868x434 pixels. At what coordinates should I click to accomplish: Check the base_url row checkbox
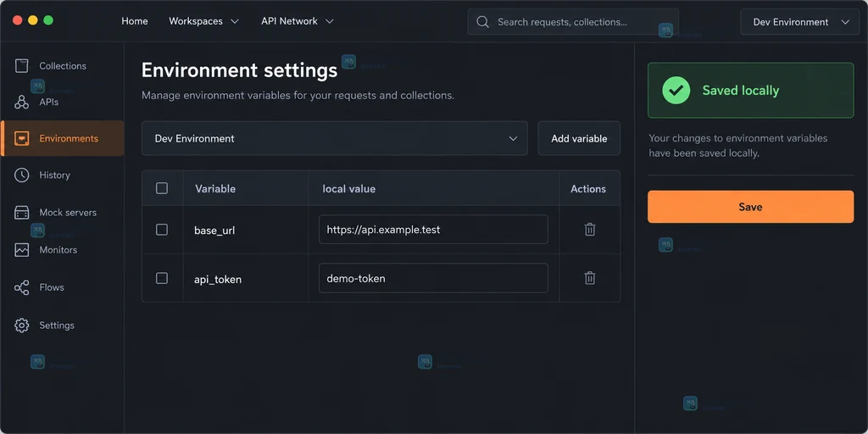tap(162, 229)
